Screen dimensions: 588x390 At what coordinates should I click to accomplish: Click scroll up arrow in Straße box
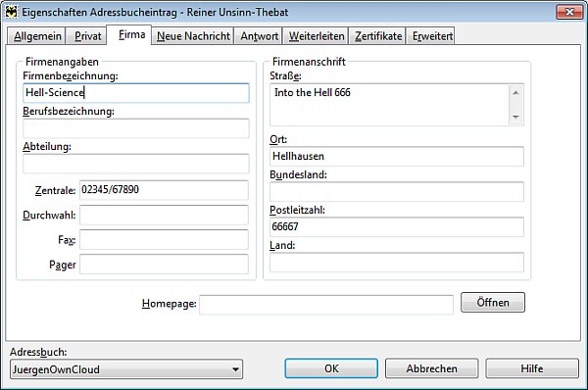coord(516,93)
